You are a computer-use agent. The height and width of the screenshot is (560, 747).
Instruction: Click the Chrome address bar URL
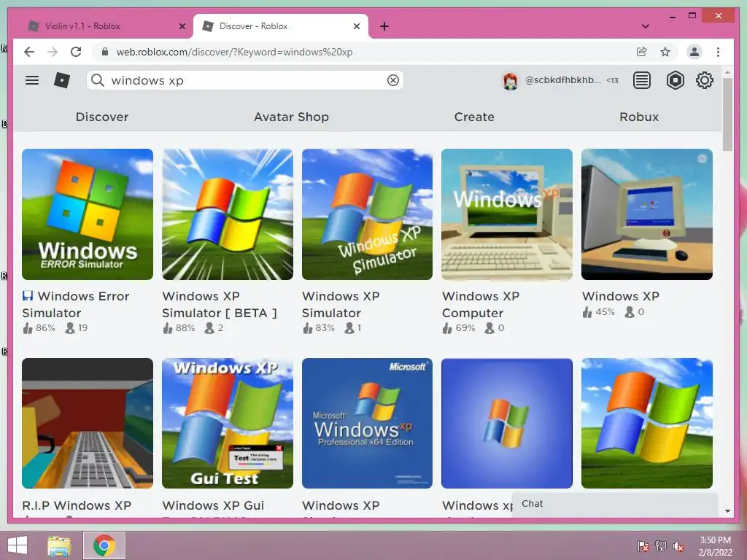pos(234,52)
